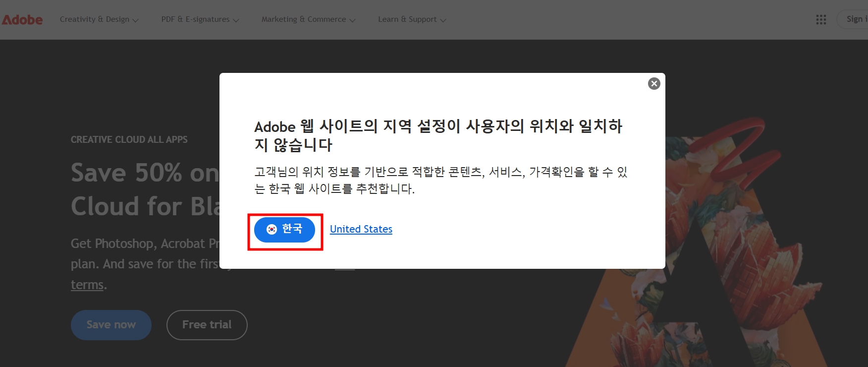The height and width of the screenshot is (367, 868).
Task: Choose the 한국 site button
Action: pyautogui.click(x=284, y=230)
